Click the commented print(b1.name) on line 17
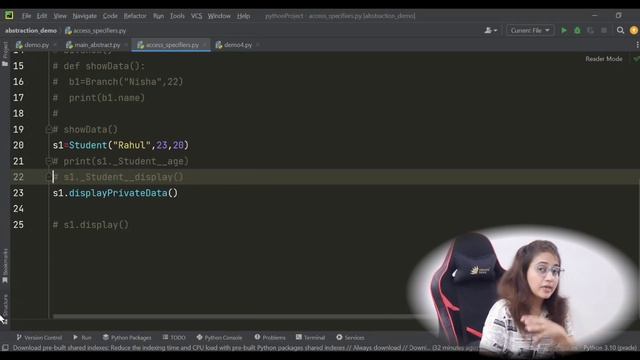640x360 pixels. coord(99,98)
